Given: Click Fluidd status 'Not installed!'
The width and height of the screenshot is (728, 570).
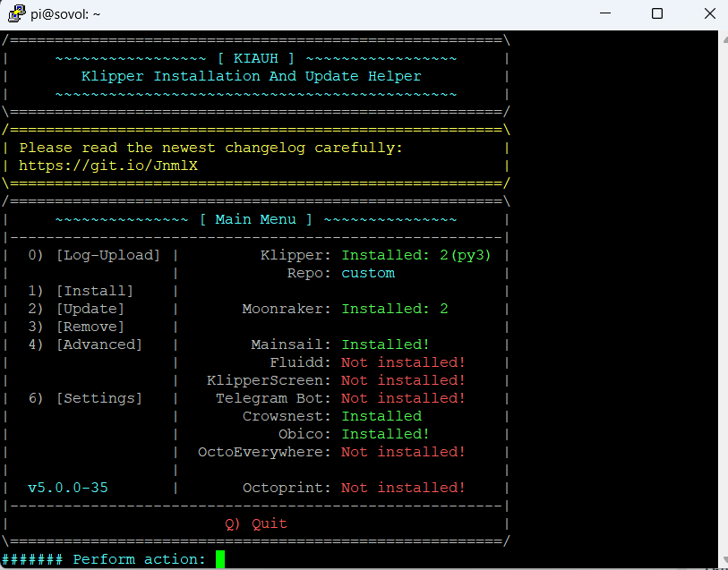Looking at the screenshot, I should click(403, 362).
